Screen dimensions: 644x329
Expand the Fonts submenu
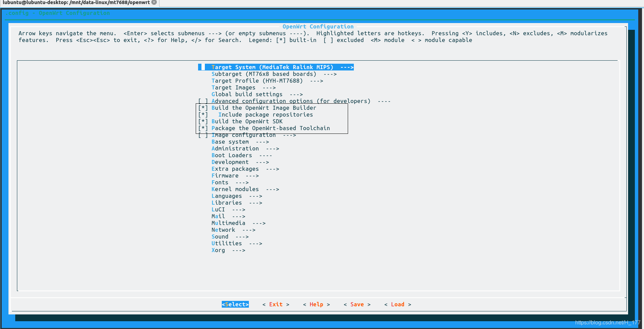230,182
